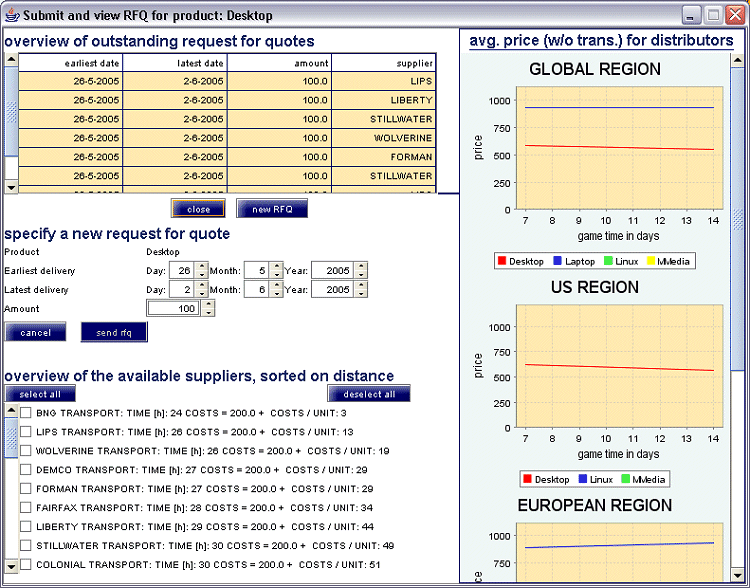Screen dimensions: 750x588
Task: Select the WOLVERINE transport checkbox
Action: pos(26,451)
